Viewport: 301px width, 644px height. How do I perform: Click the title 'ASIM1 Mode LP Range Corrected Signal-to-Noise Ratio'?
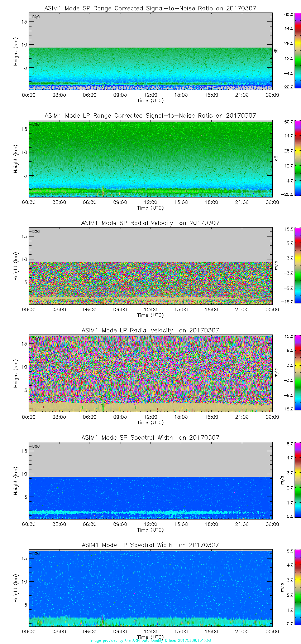[150, 116]
